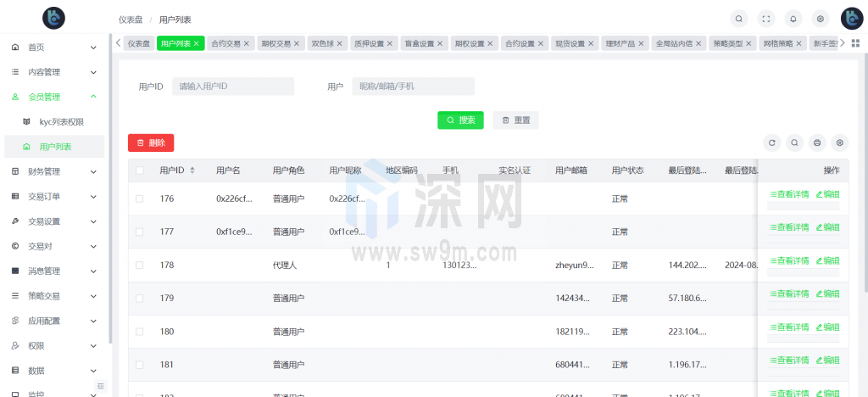868x397 pixels.
Task: Open notifications via the bell icon
Action: point(793,18)
